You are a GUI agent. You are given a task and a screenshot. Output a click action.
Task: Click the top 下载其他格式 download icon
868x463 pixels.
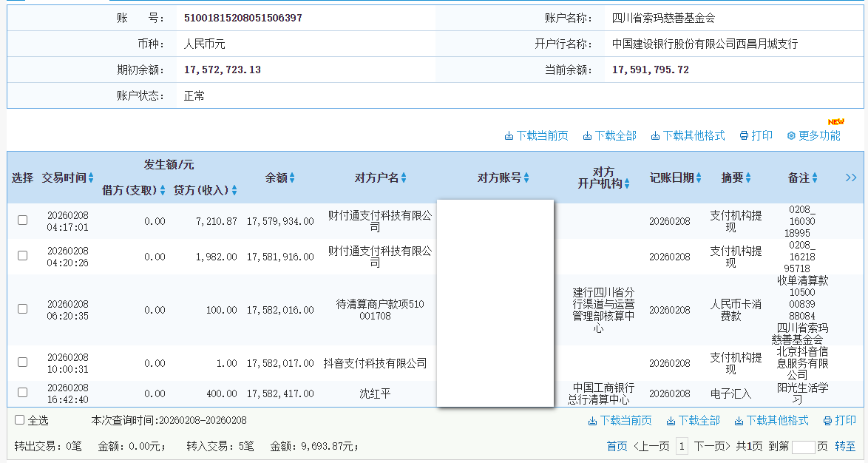tap(655, 136)
